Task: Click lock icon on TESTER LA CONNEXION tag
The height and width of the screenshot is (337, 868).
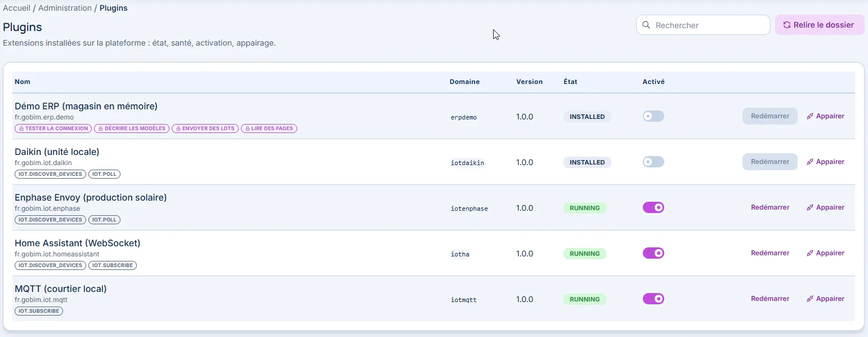Action: pos(21,128)
